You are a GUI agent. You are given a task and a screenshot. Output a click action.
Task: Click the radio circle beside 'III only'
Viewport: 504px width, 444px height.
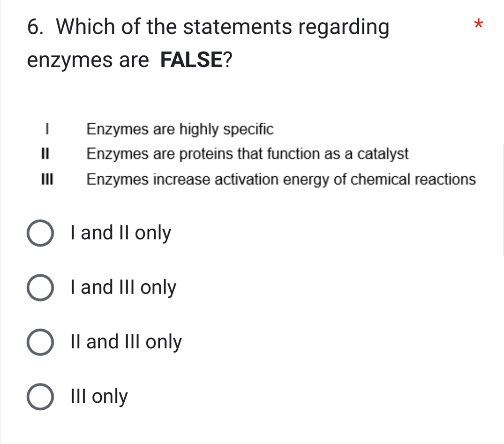pos(40,396)
